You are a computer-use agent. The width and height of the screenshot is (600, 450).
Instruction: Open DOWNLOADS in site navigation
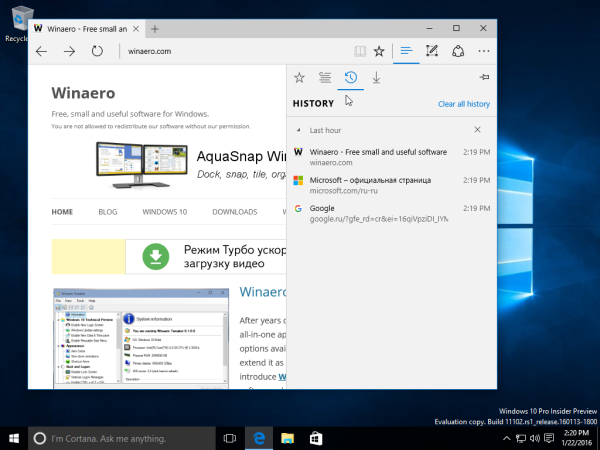click(235, 212)
